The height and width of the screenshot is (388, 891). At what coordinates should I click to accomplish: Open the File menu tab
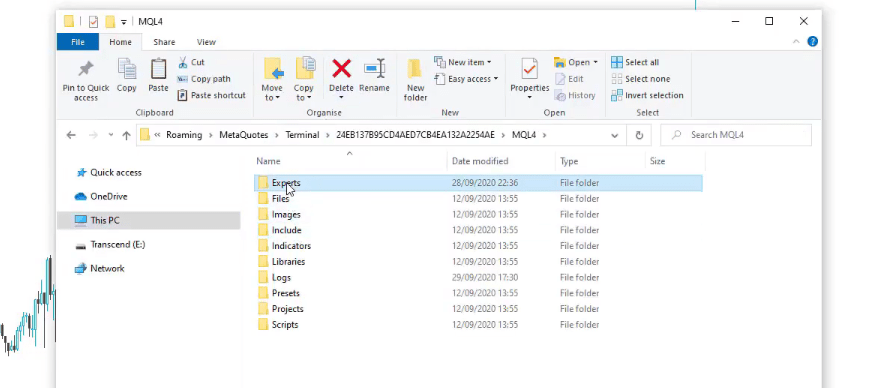click(x=78, y=42)
